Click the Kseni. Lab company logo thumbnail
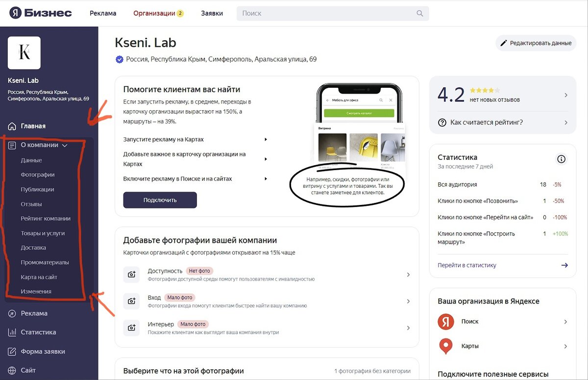Viewport: 588px width, 380px height. 24,52
